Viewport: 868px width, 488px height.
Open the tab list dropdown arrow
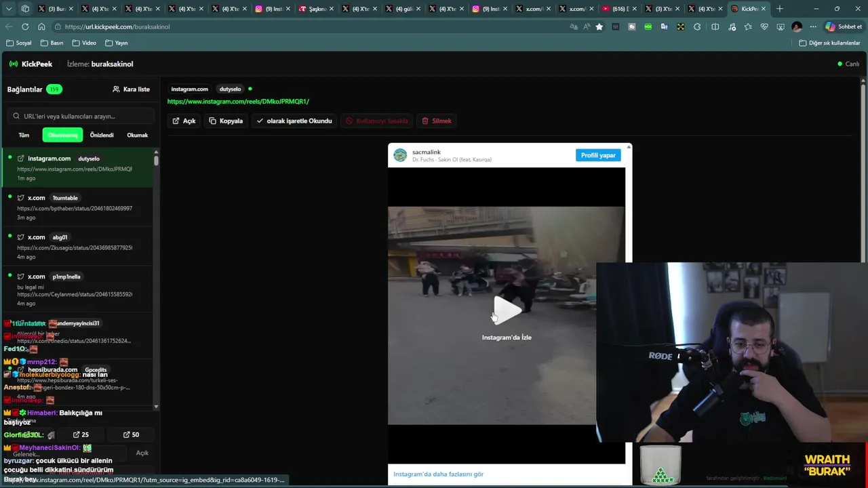[x=9, y=9]
